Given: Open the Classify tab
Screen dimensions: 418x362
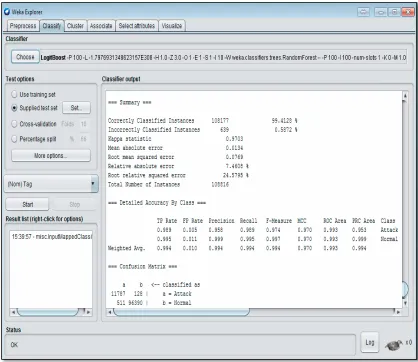Looking at the screenshot, I should coord(52,26).
